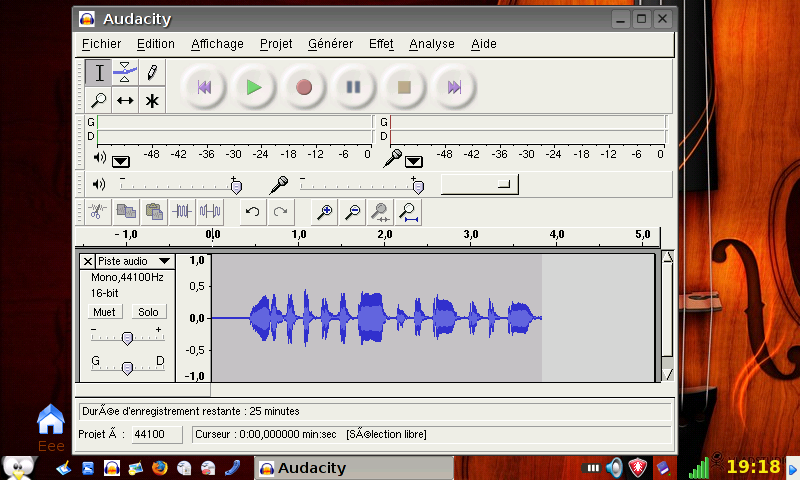The image size is (800, 480).
Task: Skip to end of audio
Action: [454, 87]
